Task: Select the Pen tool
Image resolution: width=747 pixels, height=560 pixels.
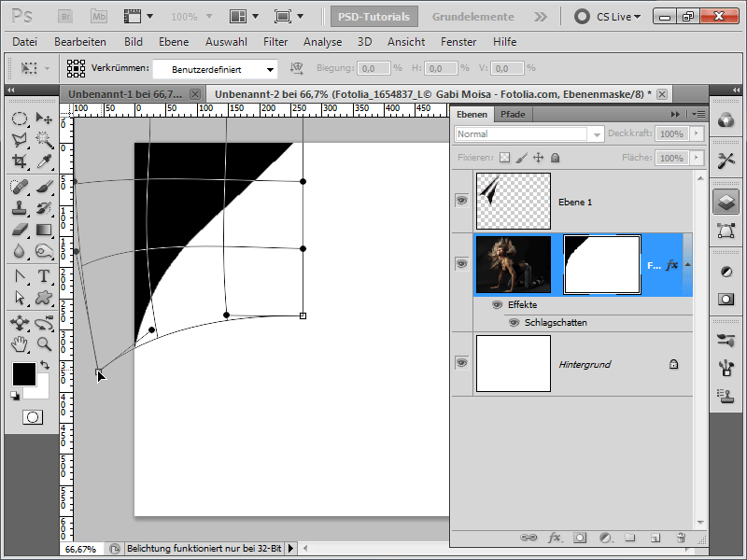Action: (x=20, y=276)
